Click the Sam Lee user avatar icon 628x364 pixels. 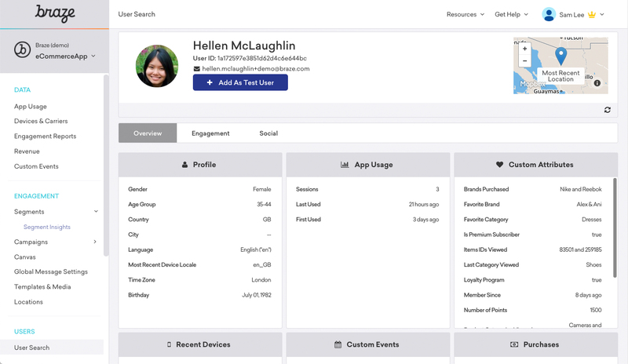click(549, 14)
